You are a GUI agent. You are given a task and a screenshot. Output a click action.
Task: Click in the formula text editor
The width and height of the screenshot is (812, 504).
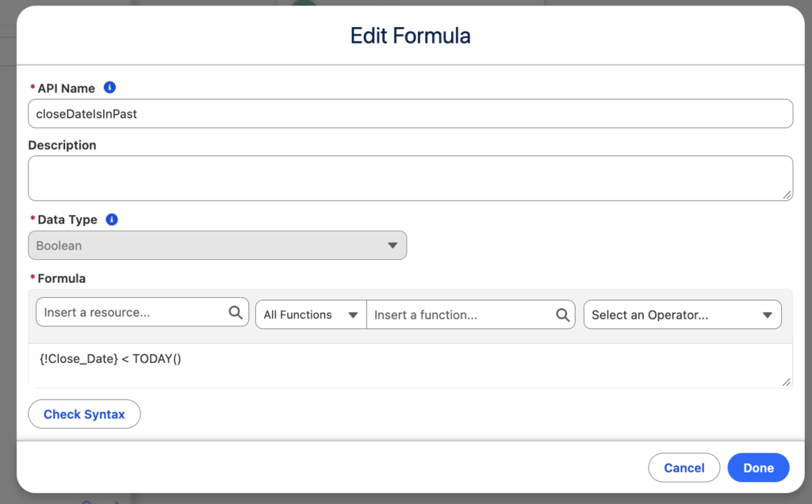click(410, 366)
